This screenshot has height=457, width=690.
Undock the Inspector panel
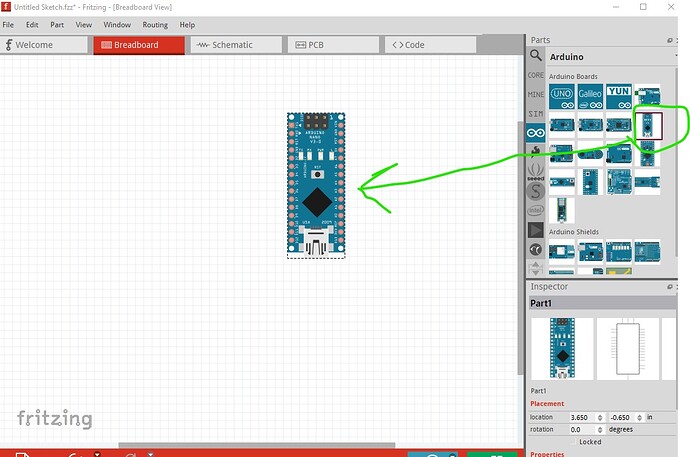670,287
